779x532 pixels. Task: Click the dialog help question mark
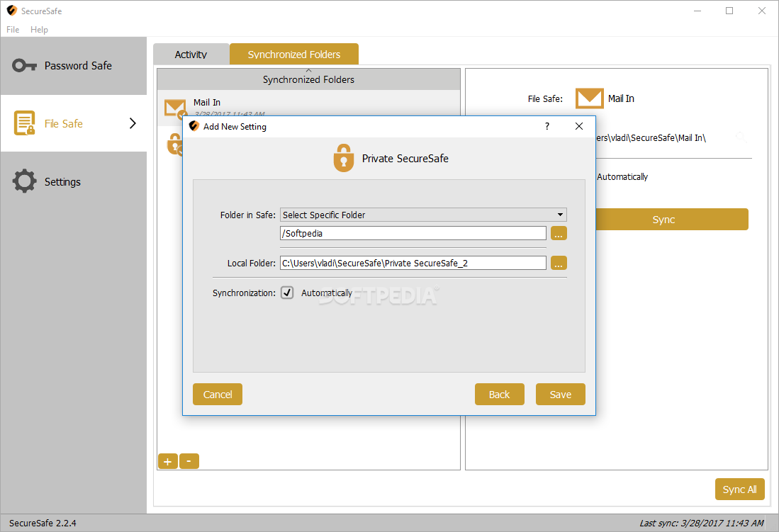click(x=547, y=126)
